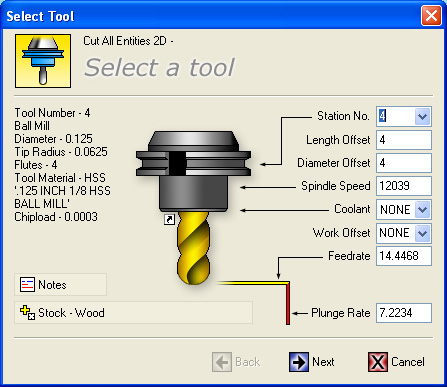This screenshot has height=387, width=447.
Task: Open the Station No. dropdown arrow
Action: click(x=422, y=116)
